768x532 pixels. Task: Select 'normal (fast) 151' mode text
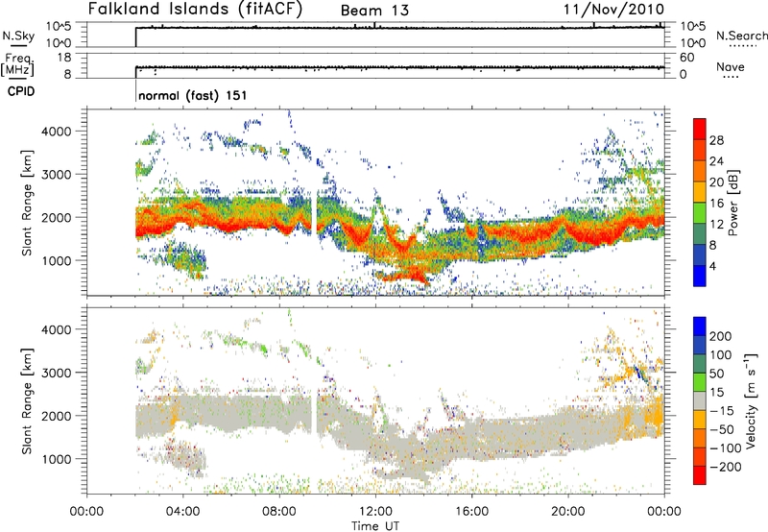(x=193, y=95)
